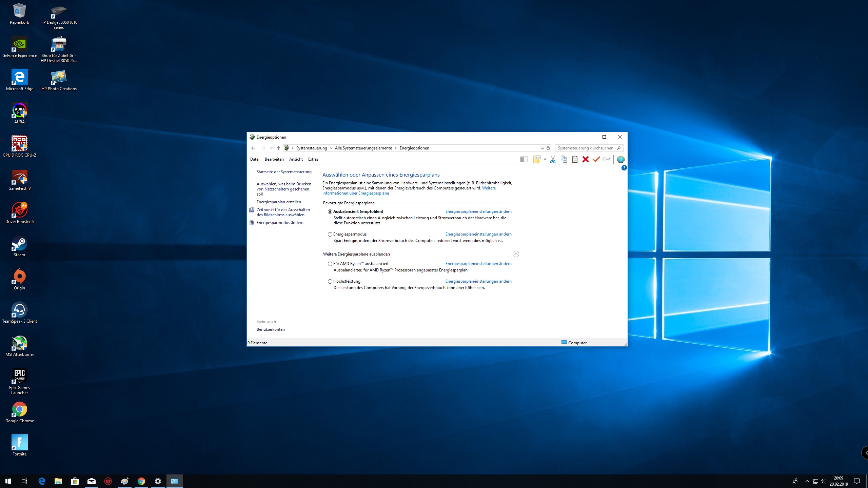Click the Classic Shell seashell icon
868x488 pixels.
620,159
